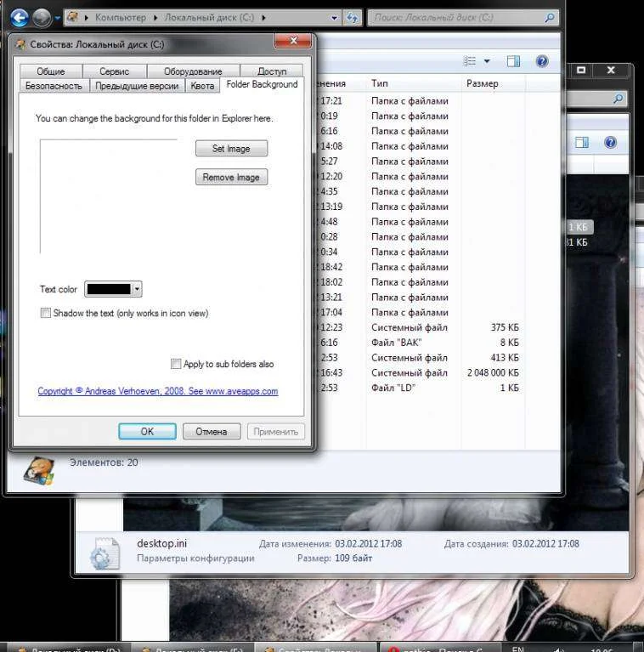
Task: Click the Forward arrow in Explorer
Action: coord(42,18)
